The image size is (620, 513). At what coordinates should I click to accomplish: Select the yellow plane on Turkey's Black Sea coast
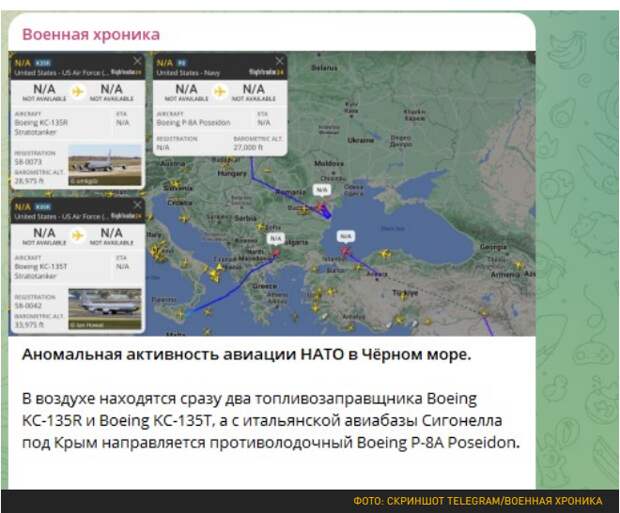[x=384, y=254]
